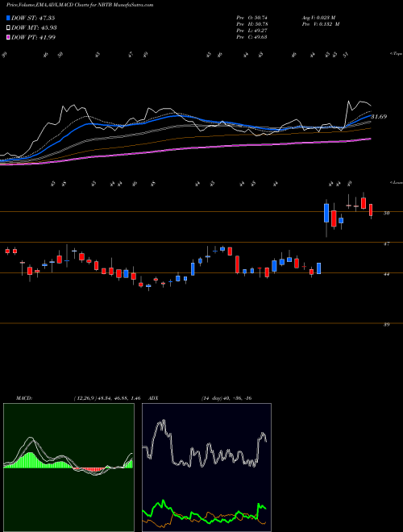Viewport: 403px width, 532px height.
Task: Click the last red candlestick near 50 line
Action: [x=371, y=210]
